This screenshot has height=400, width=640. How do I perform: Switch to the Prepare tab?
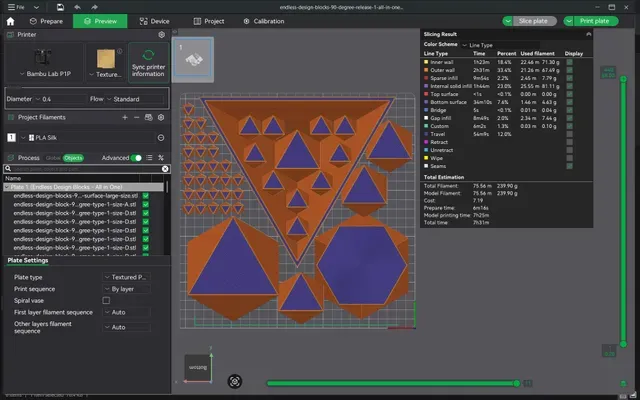pyautogui.click(x=46, y=21)
